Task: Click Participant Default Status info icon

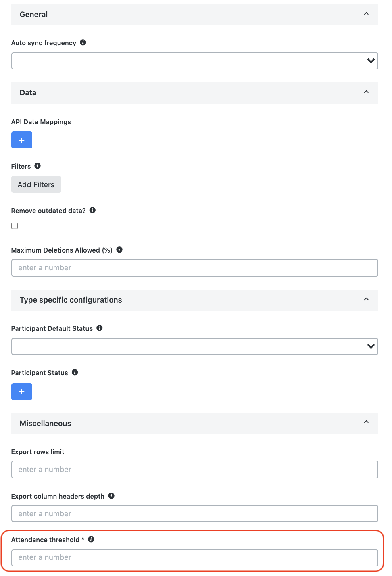Action: click(x=100, y=328)
